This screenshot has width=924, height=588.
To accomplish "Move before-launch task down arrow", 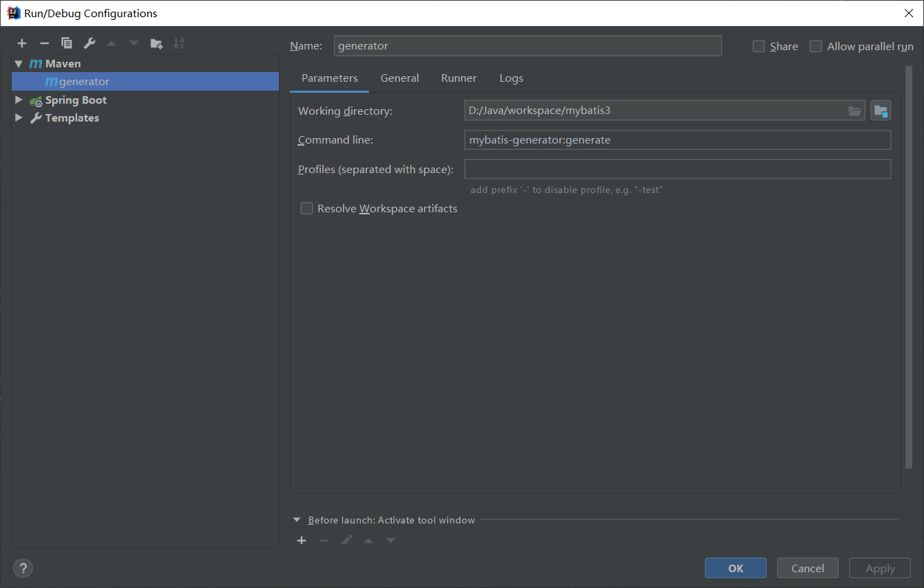I will (x=391, y=541).
